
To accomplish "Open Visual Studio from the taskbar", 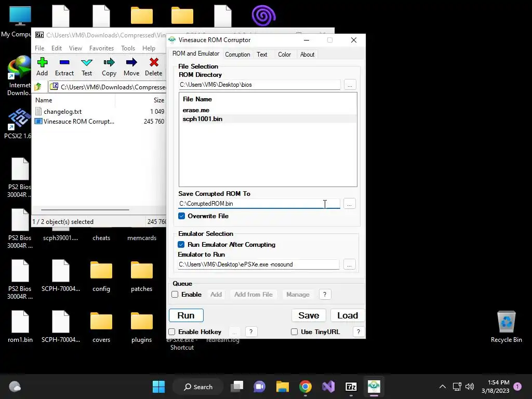I will [328, 387].
